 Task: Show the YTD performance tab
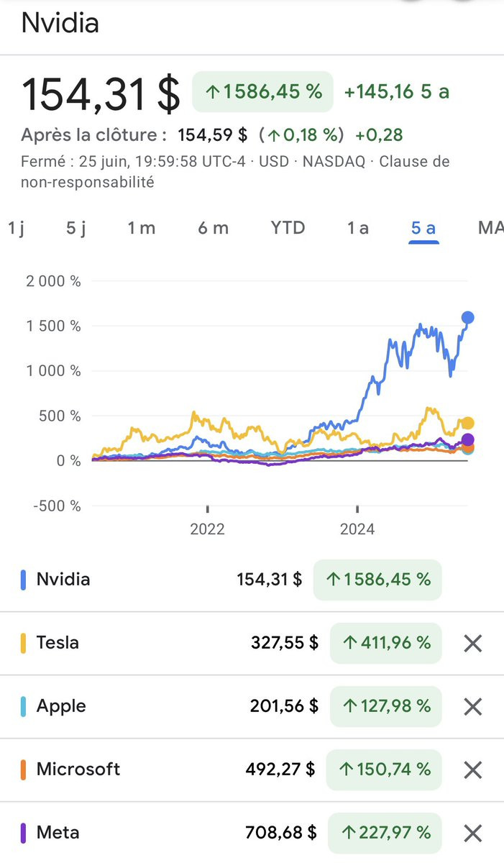(x=288, y=228)
